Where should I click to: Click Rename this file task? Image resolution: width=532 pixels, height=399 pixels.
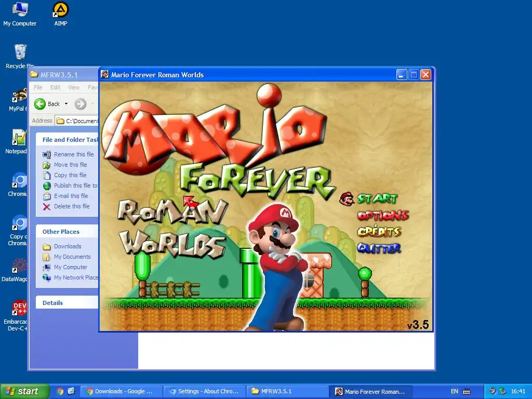coord(74,154)
